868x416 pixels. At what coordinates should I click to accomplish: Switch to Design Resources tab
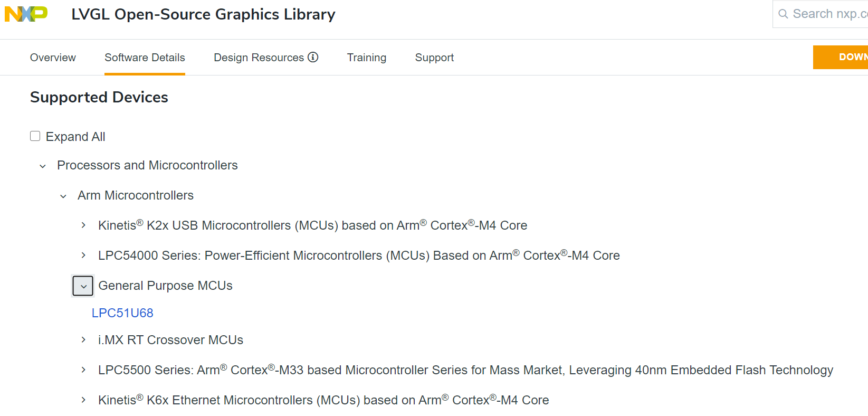(x=259, y=58)
